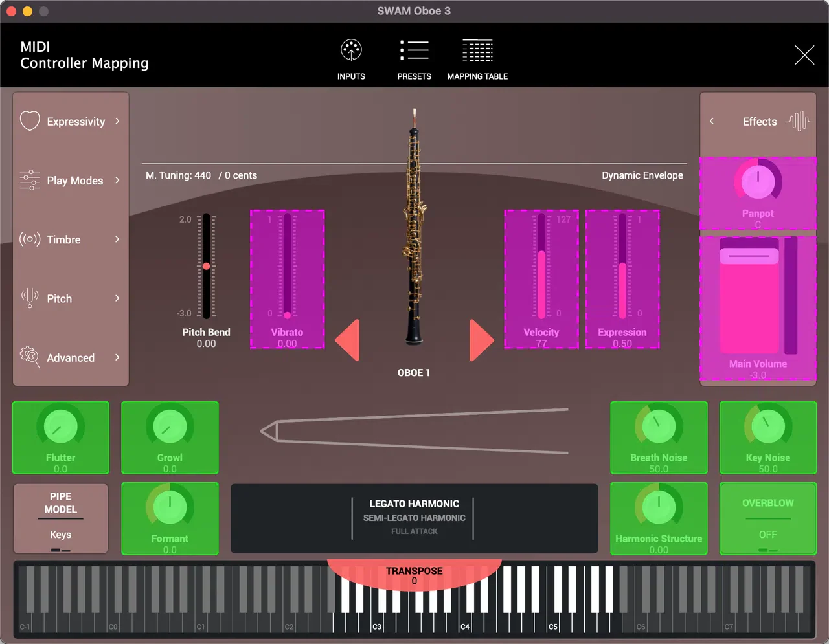The height and width of the screenshot is (644, 829).
Task: Click the Breath Noise knob
Action: 659,427
